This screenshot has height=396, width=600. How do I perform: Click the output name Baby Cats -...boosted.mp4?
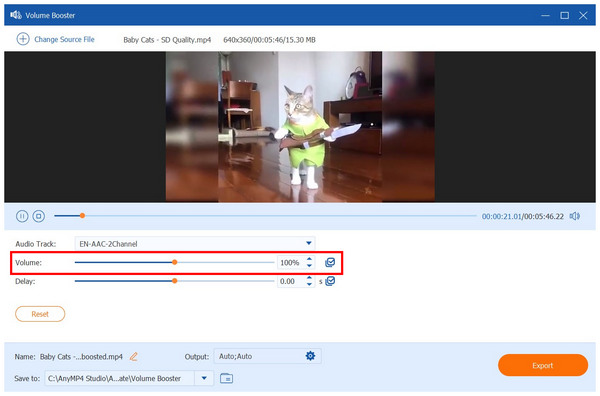[x=81, y=357]
